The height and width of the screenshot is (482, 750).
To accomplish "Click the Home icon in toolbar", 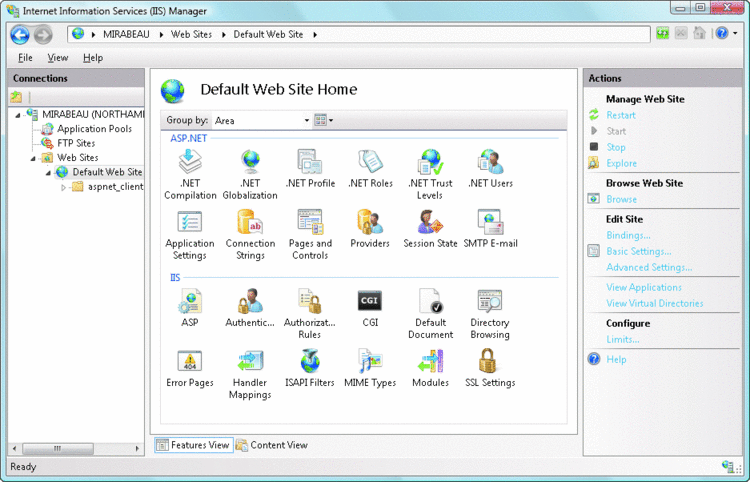I will tap(699, 33).
